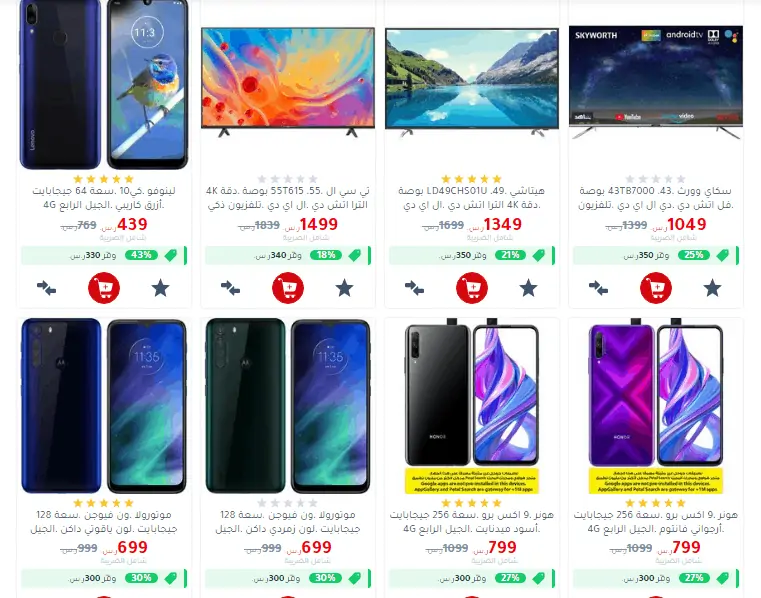Add the Lenovo K10 phone to cart
The height and width of the screenshot is (598, 761).
pyautogui.click(x=104, y=288)
